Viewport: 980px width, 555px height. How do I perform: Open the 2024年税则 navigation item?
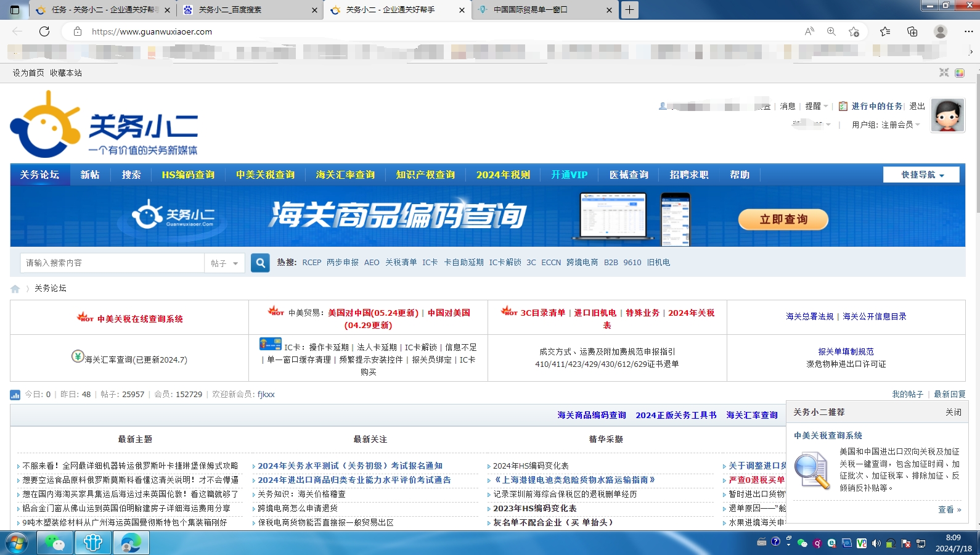click(x=504, y=175)
